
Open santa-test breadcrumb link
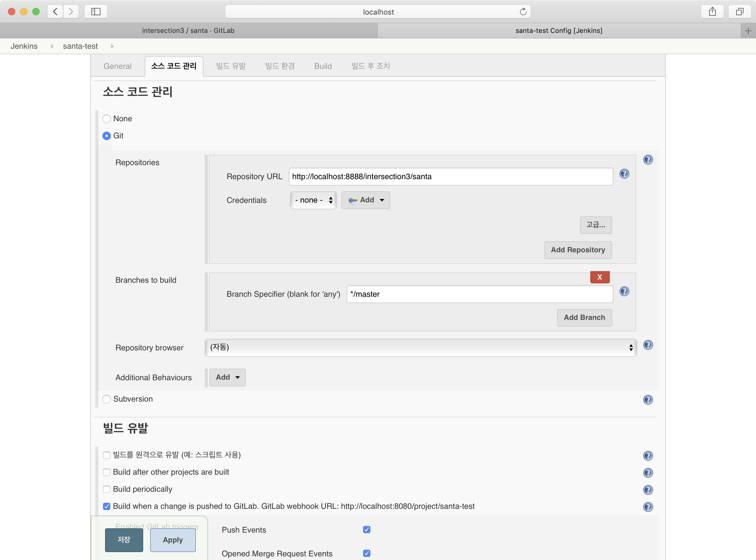click(x=80, y=46)
